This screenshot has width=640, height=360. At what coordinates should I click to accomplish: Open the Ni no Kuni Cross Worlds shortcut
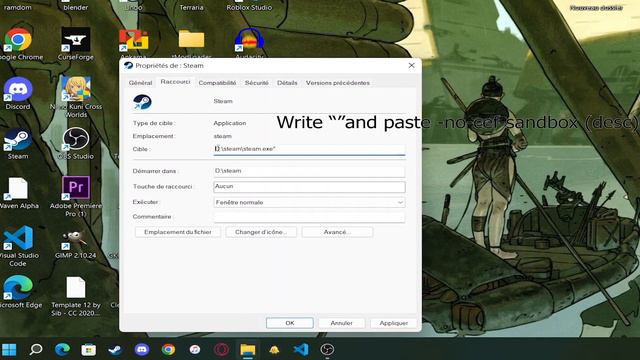[76, 97]
